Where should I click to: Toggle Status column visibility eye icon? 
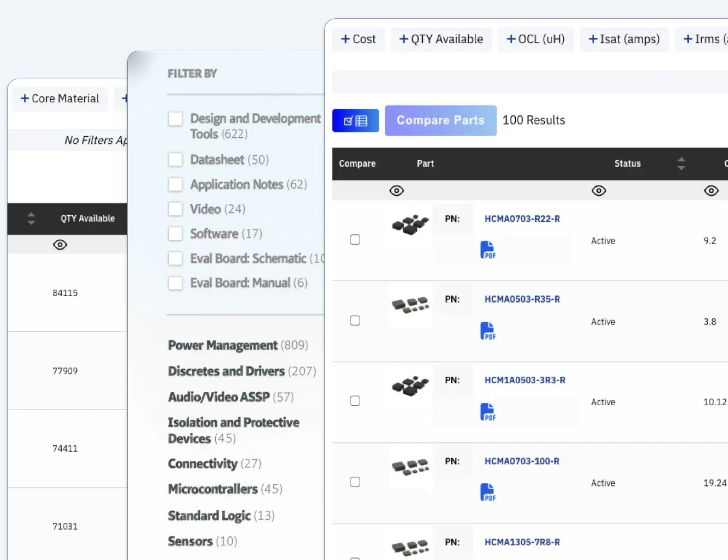coord(599,191)
